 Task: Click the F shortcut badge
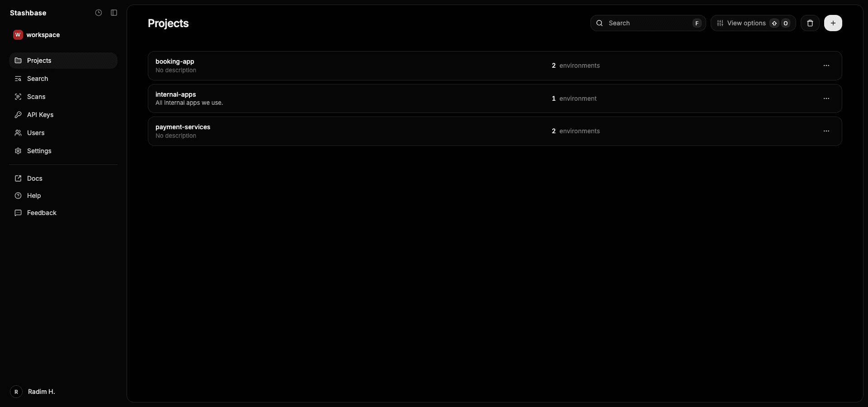697,23
